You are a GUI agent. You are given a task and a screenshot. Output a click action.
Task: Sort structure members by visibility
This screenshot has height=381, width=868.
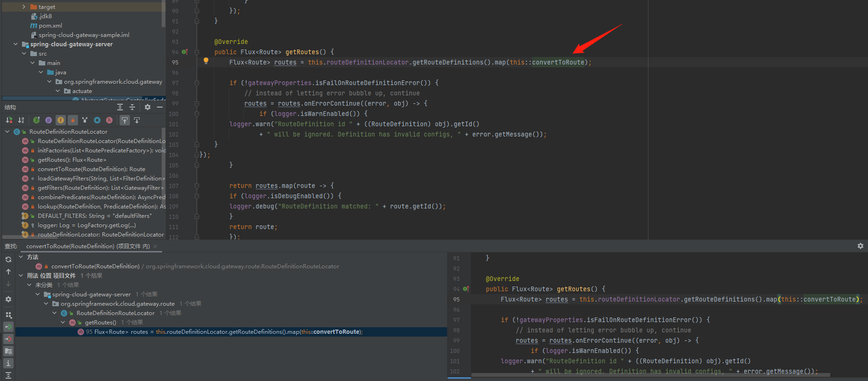point(9,120)
